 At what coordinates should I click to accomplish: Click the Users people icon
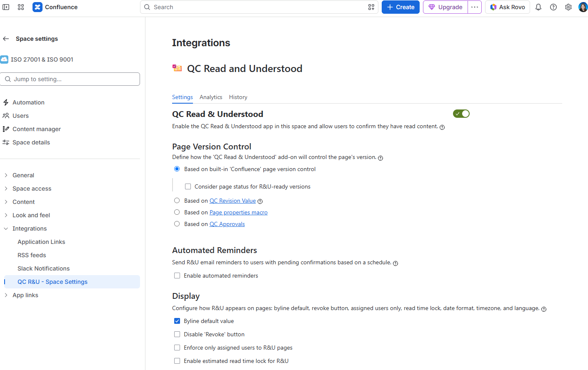[x=6, y=116]
